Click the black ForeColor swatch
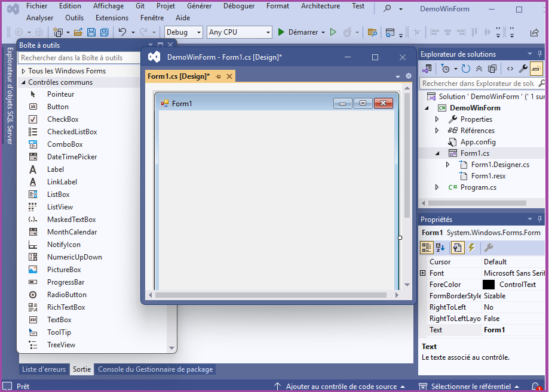Image resolution: width=549 pixels, height=392 pixels. tap(489, 285)
